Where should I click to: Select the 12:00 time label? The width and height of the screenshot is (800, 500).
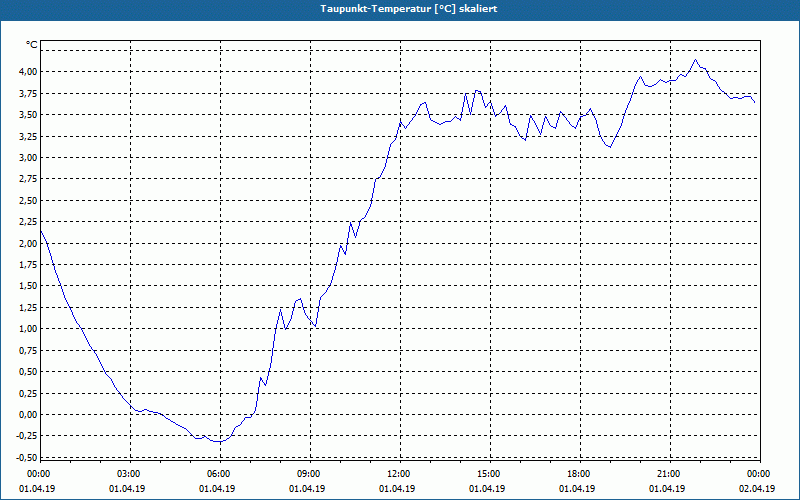(399, 474)
